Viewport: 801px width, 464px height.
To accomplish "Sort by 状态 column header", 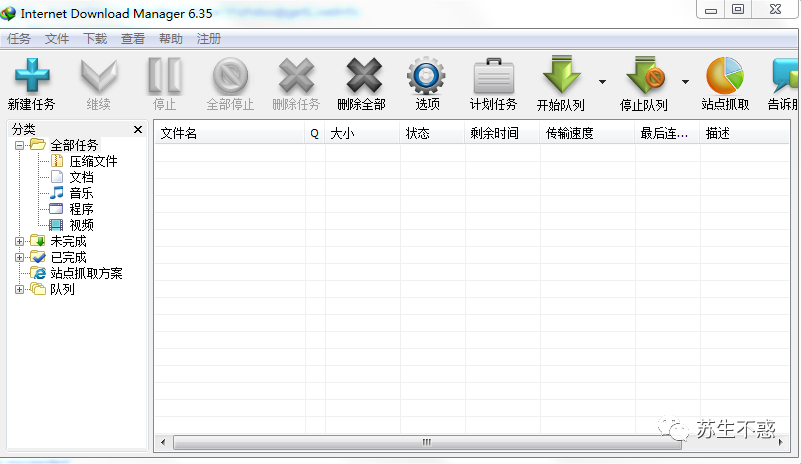I will 432,133.
